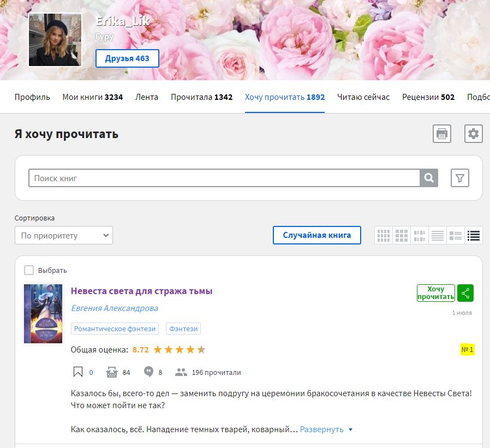Focus the Поиск книг search field
This screenshot has height=448, width=490.
click(x=224, y=178)
